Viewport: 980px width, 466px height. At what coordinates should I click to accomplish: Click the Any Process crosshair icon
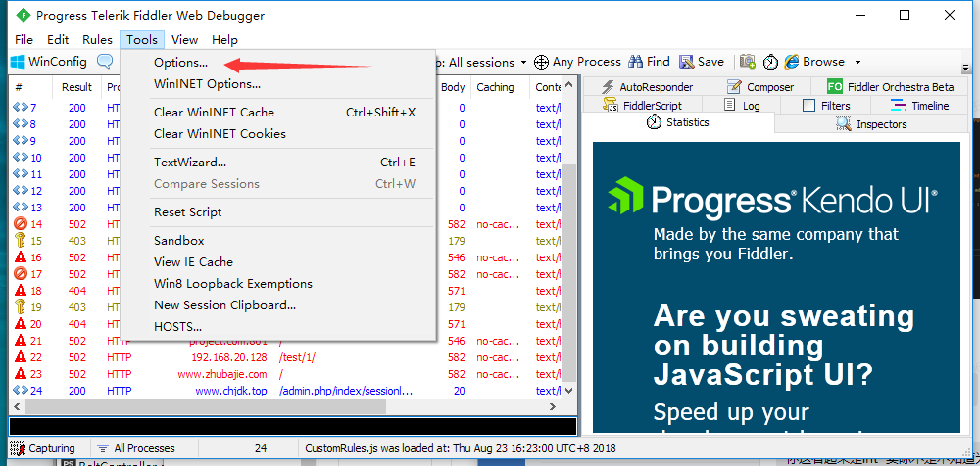(541, 62)
